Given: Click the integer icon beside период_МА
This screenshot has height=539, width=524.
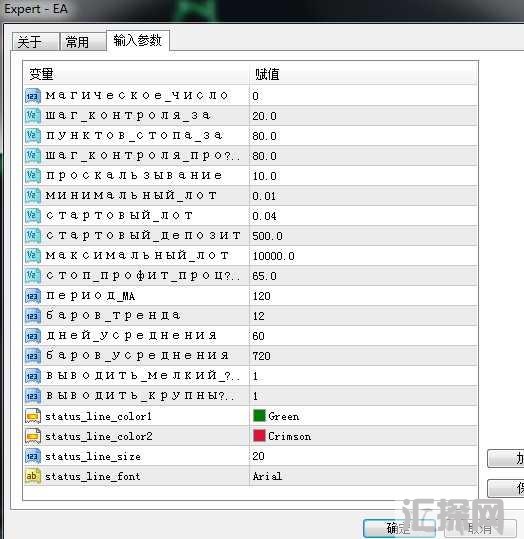Looking at the screenshot, I should pos(33,296).
